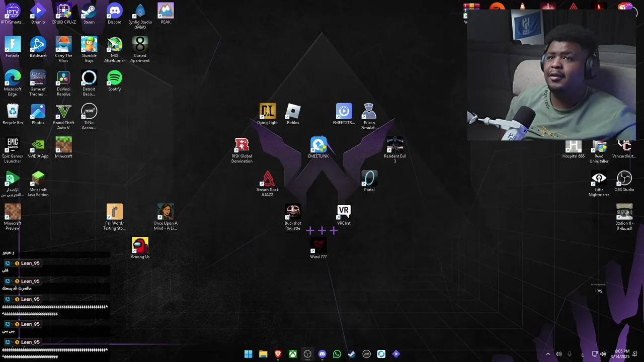Open CPUID CPU-Z shortcut
The height and width of the screenshot is (362, 644).
pos(63,14)
